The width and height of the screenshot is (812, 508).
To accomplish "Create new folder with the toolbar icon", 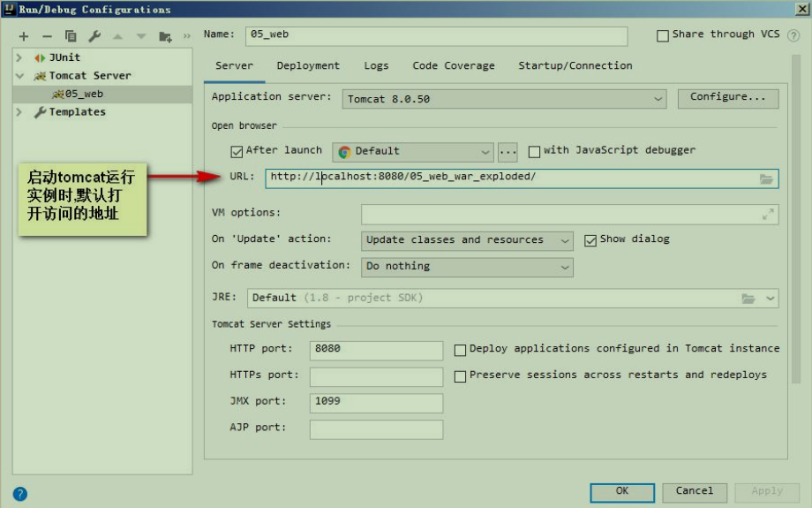I will click(165, 36).
